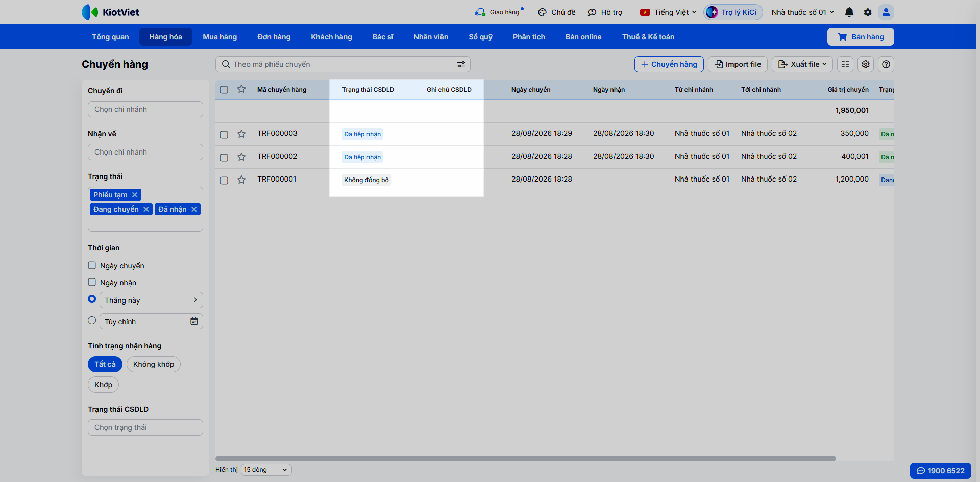Open settings gear in top header
Viewport: 980px width, 482px height.
[868, 12]
